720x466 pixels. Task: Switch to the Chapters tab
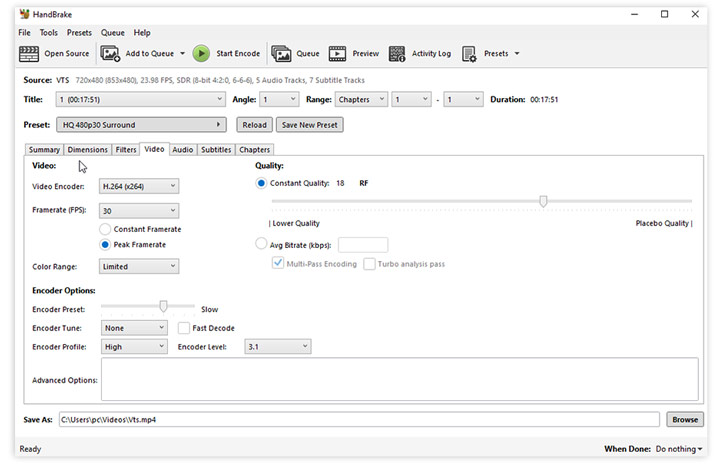click(x=254, y=150)
